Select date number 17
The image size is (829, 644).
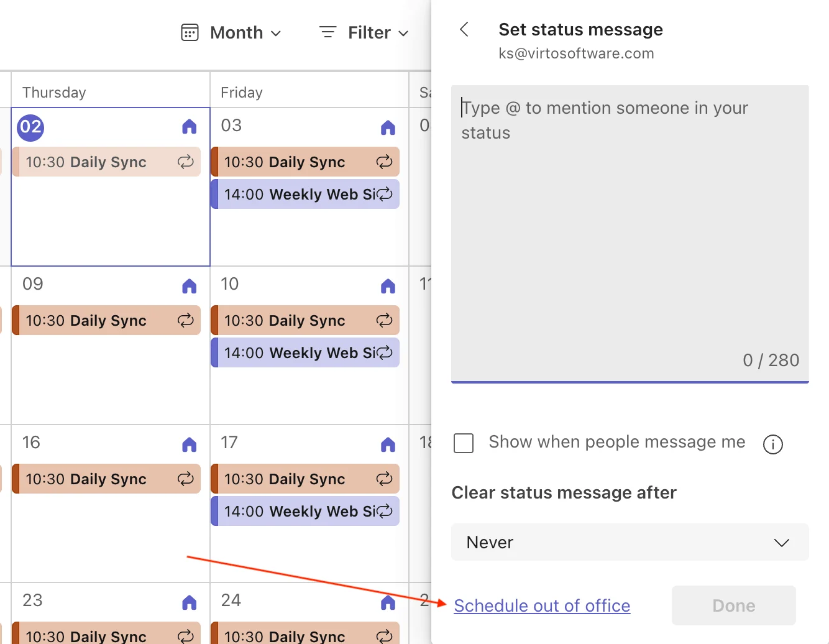(229, 443)
